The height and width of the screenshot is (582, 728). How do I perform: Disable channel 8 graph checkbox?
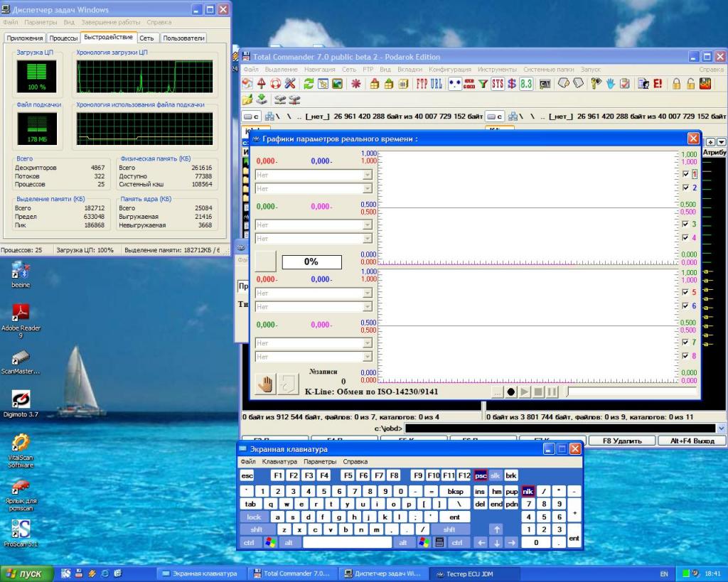click(x=685, y=356)
